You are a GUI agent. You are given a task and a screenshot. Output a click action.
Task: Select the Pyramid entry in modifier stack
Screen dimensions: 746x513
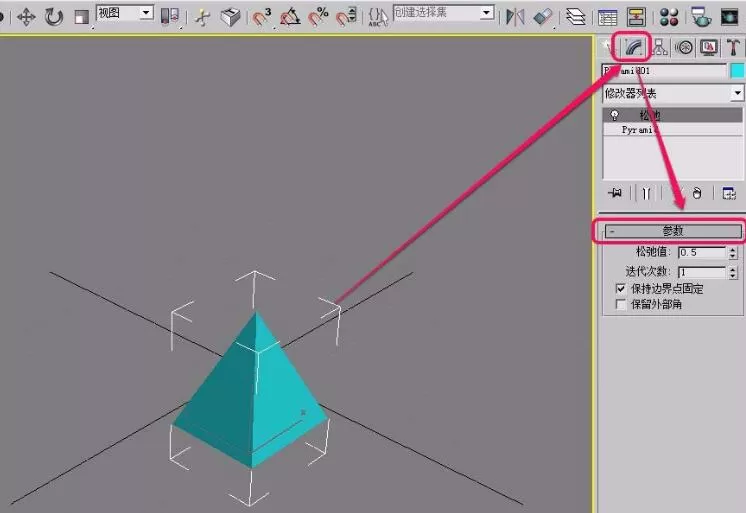[x=673, y=129]
